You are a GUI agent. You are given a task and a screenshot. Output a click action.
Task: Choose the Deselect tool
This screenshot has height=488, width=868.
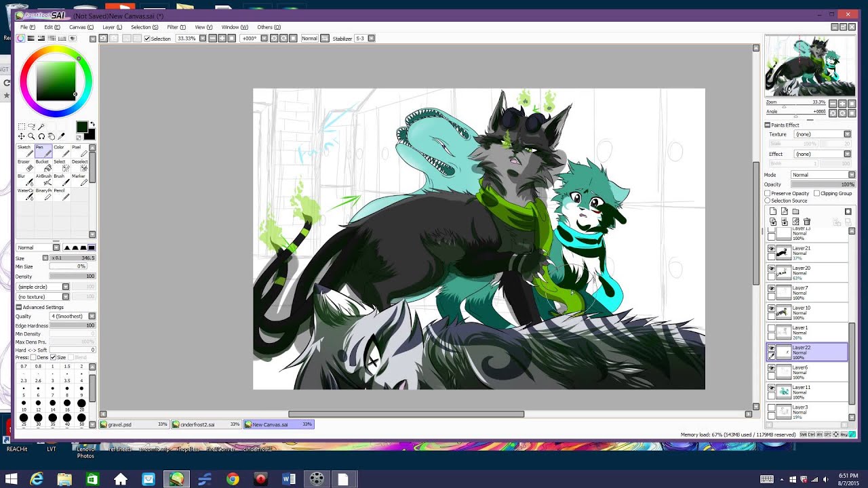pyautogui.click(x=79, y=165)
